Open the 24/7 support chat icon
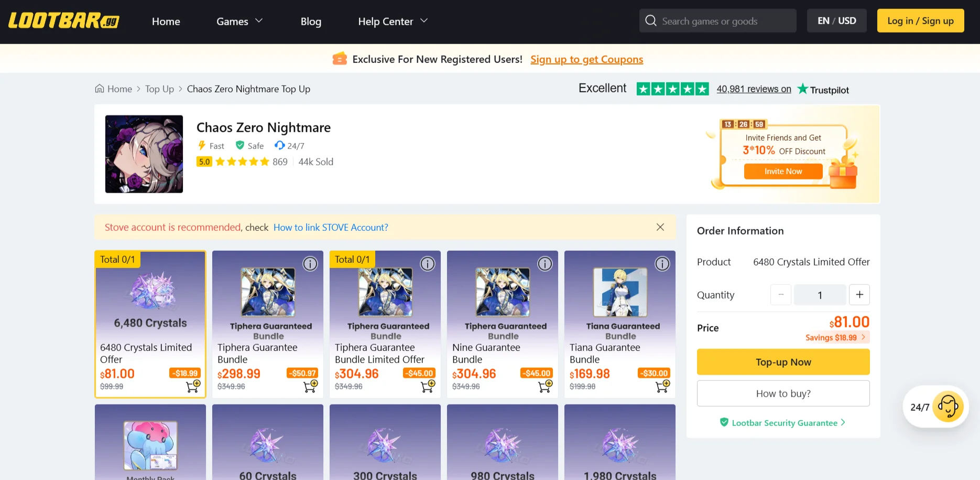The width and height of the screenshot is (980, 480). pos(948,407)
